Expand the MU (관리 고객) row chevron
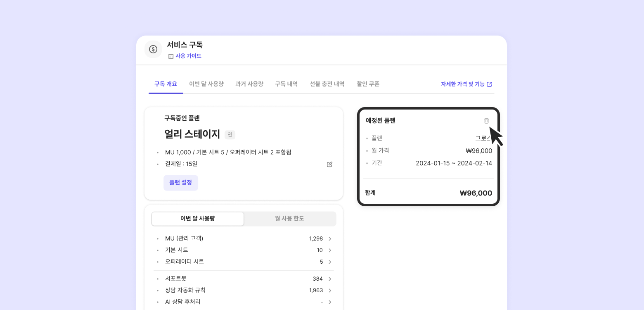The image size is (644, 310). 330,239
